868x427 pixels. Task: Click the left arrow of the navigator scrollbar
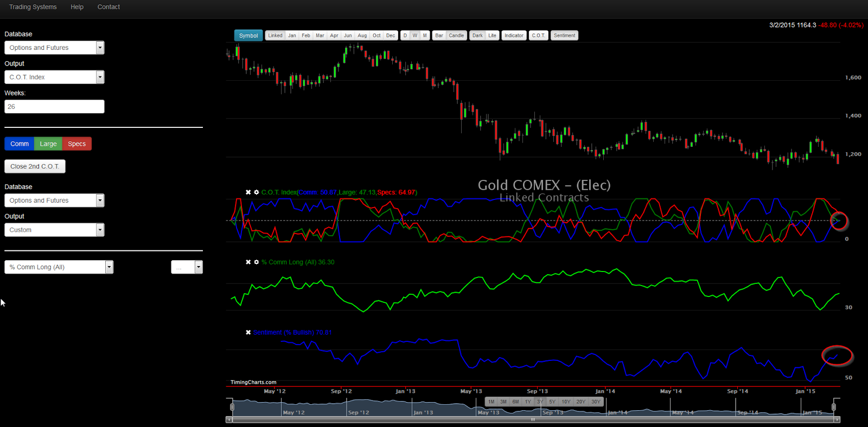click(x=229, y=419)
